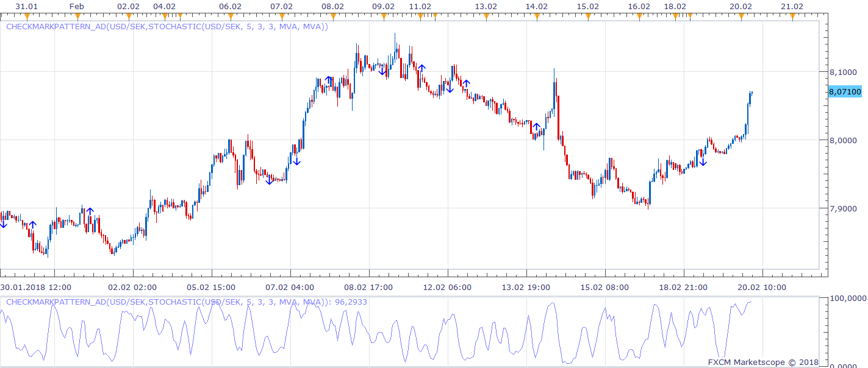This screenshot has height=368, width=868.
Task: Click the orange marker under 11.02
Action: (420, 17)
